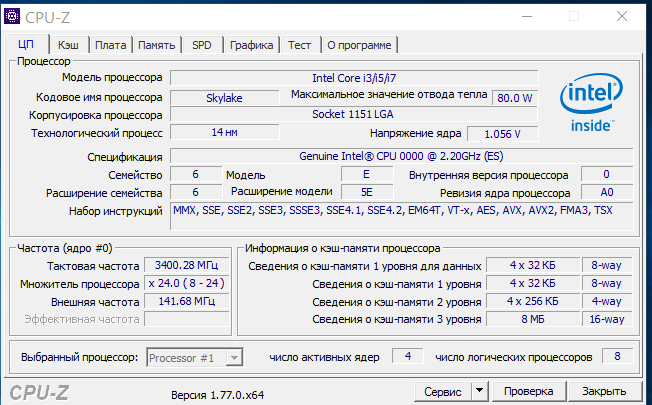This screenshot has width=652, height=405.
Task: Click the Сервис button
Action: coord(442,392)
